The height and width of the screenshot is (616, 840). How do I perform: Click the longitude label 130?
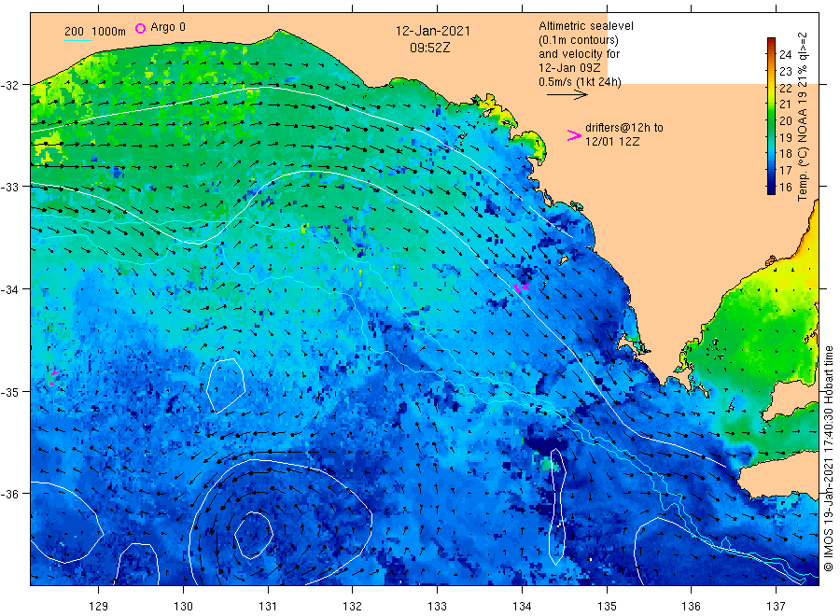[x=183, y=606]
